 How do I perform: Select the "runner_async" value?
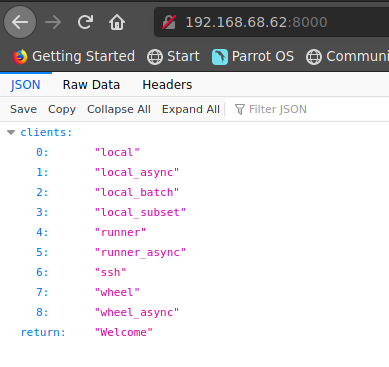[x=140, y=252]
